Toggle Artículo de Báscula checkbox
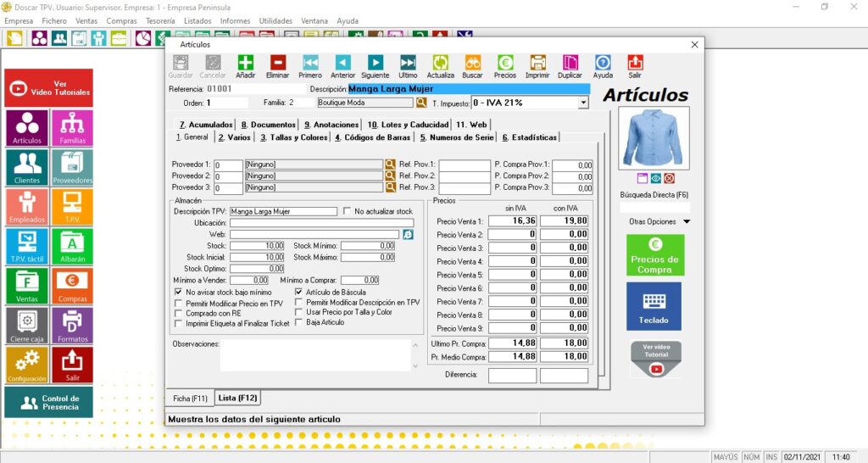Viewport: 868px width, 463px height. click(x=298, y=292)
